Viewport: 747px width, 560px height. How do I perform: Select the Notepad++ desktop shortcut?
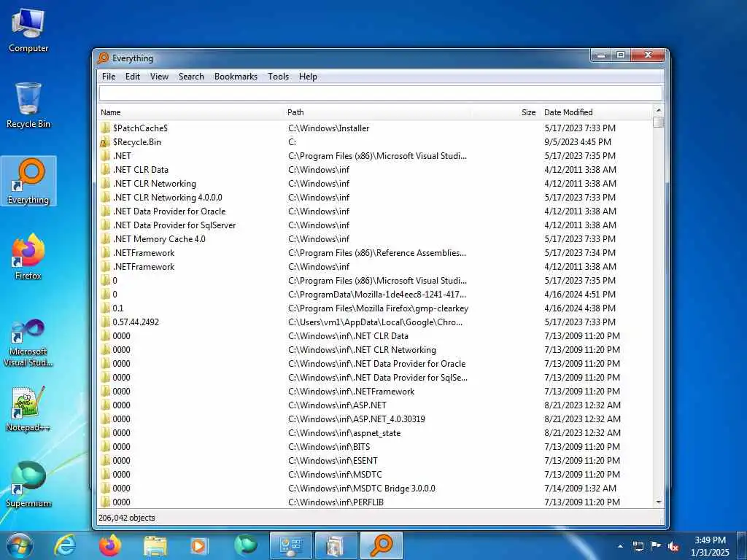click(28, 408)
